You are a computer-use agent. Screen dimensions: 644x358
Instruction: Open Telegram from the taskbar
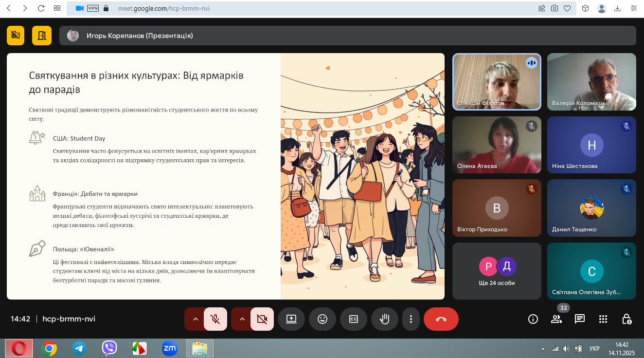[79, 348]
